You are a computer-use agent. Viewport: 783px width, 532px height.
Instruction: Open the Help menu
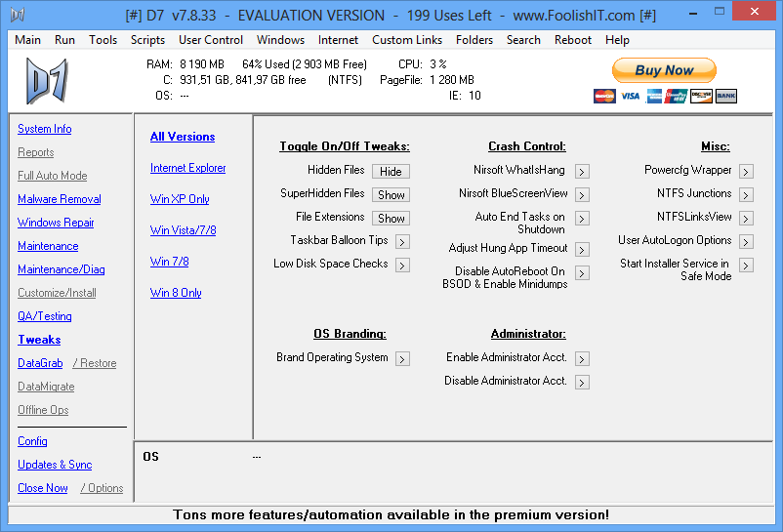pyautogui.click(x=617, y=40)
